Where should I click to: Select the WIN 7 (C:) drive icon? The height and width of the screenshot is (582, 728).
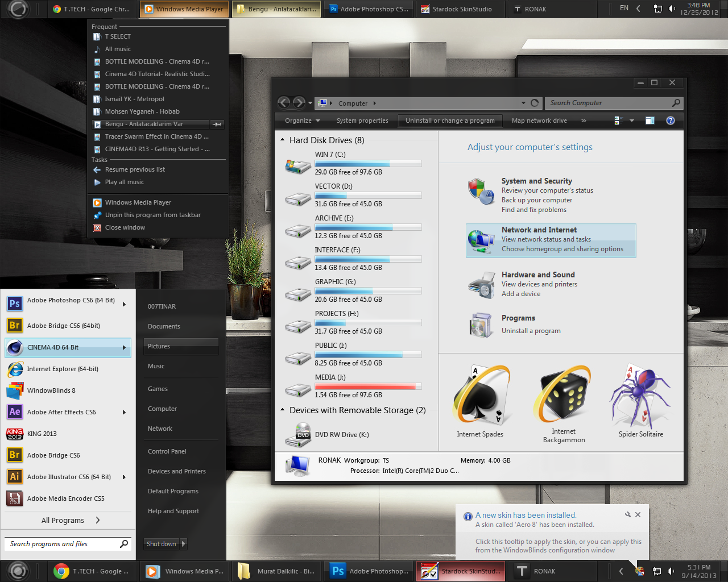pos(298,166)
